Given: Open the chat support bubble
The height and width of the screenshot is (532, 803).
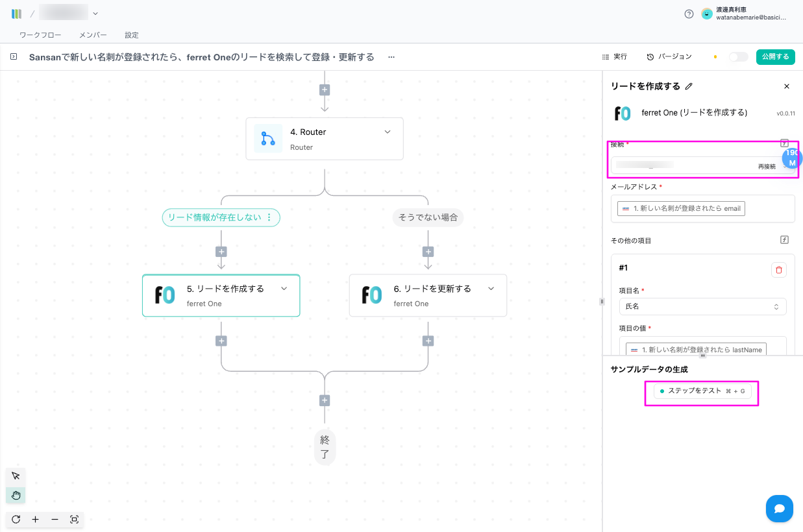Looking at the screenshot, I should tap(779, 509).
